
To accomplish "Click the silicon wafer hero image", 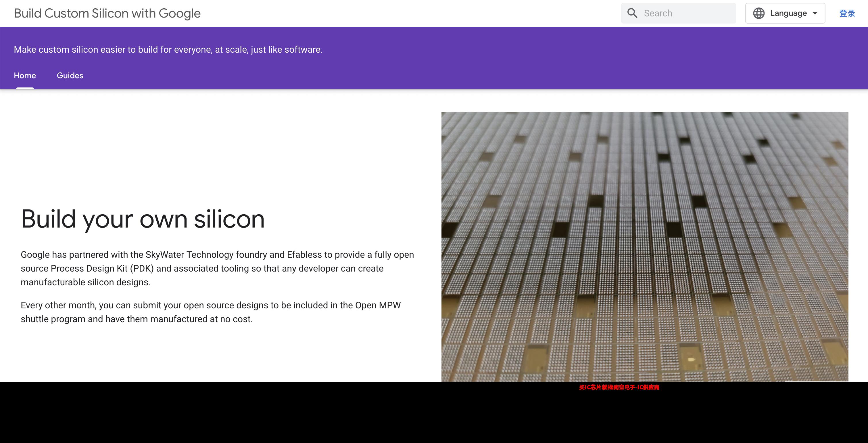I will [645, 247].
